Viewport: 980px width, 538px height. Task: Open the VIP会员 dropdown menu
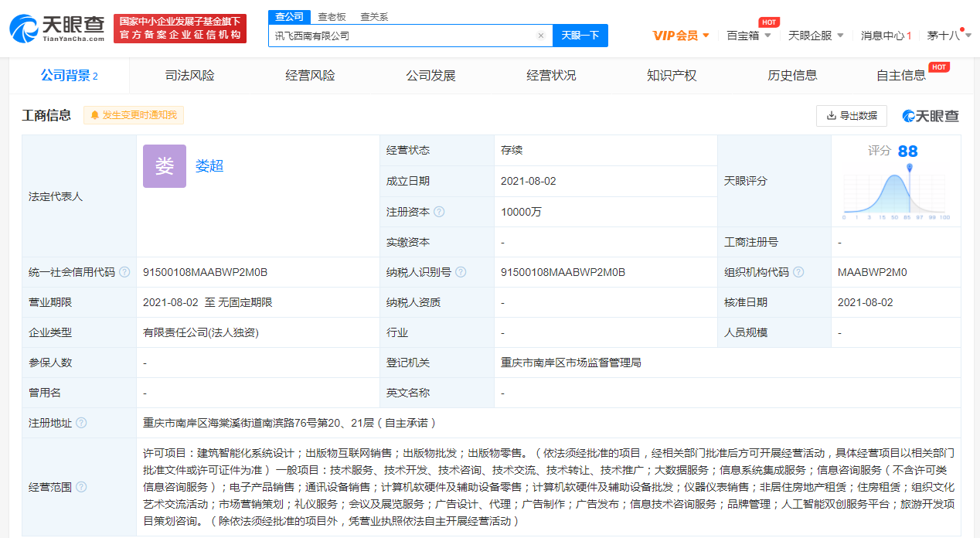(x=681, y=36)
